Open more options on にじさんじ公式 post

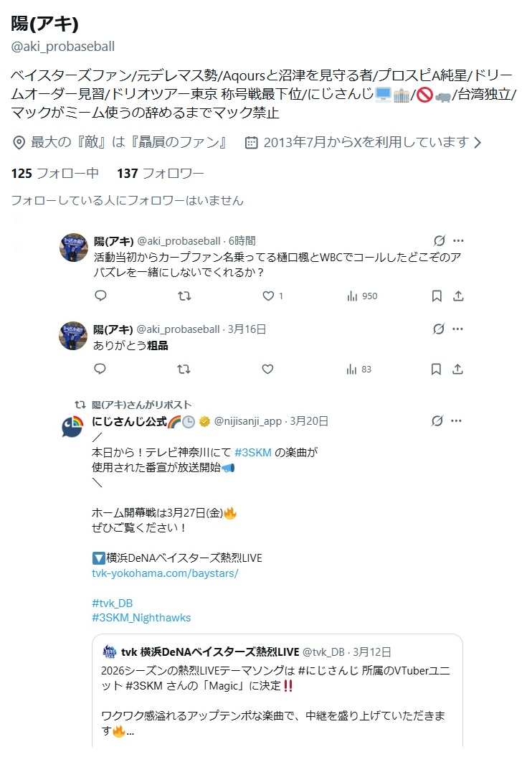click(458, 421)
